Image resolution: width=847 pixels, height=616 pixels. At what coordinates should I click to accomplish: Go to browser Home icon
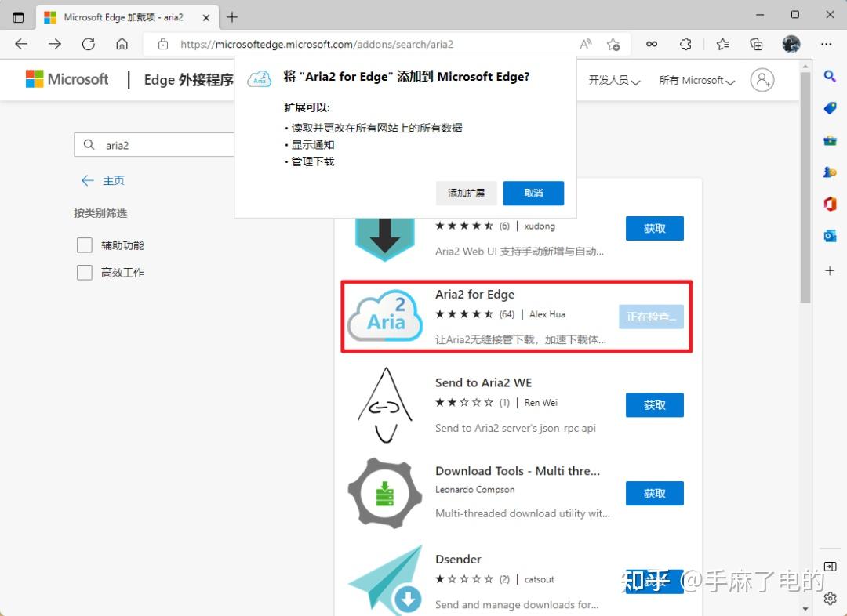coord(122,44)
